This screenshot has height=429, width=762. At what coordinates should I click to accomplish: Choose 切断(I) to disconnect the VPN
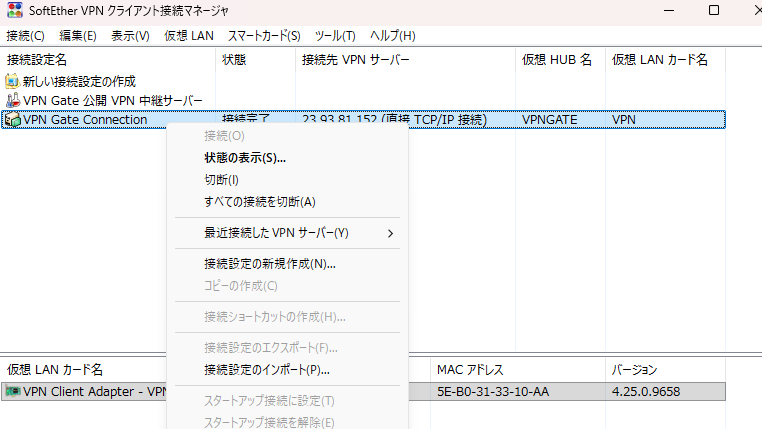(x=221, y=180)
